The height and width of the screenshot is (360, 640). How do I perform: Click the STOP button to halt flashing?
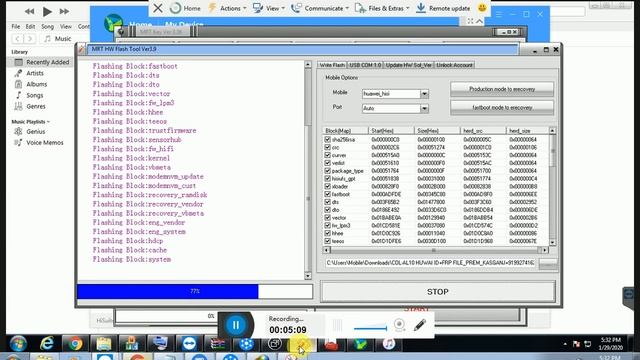[438, 292]
